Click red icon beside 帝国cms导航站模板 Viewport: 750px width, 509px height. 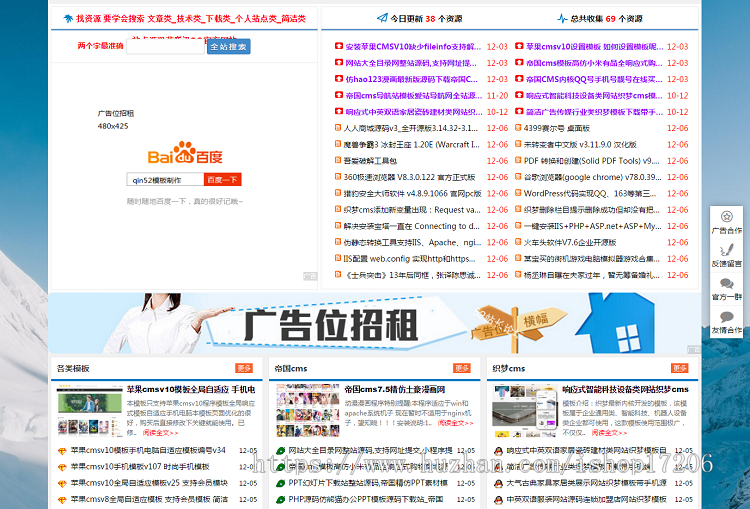(x=339, y=95)
